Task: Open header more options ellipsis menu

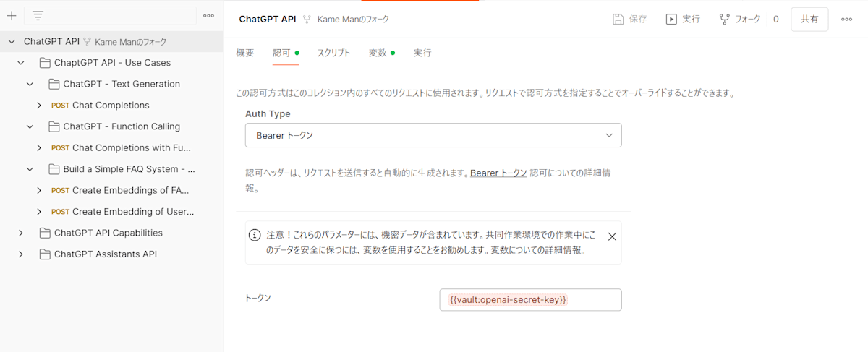Action: coord(846,20)
